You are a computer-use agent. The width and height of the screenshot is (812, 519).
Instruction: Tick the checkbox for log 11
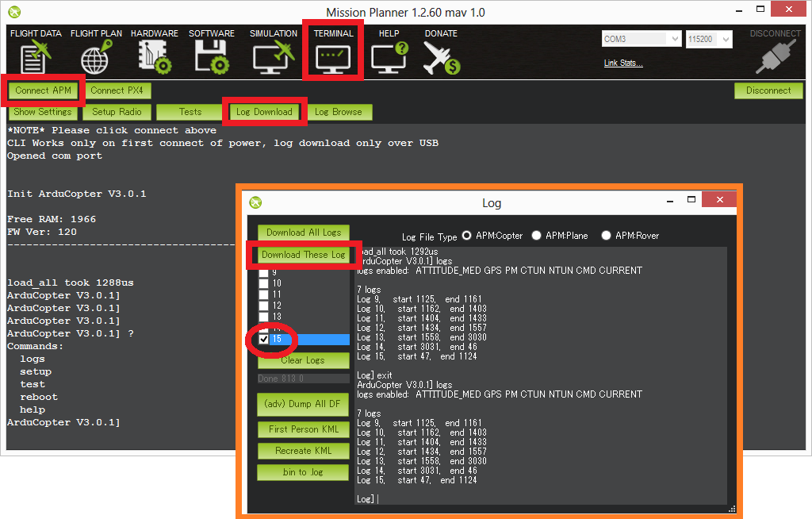[263, 294]
